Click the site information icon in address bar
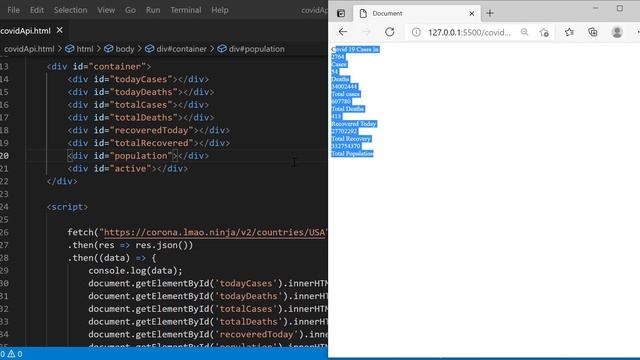Screen dimensions: 640x360 (416, 32)
